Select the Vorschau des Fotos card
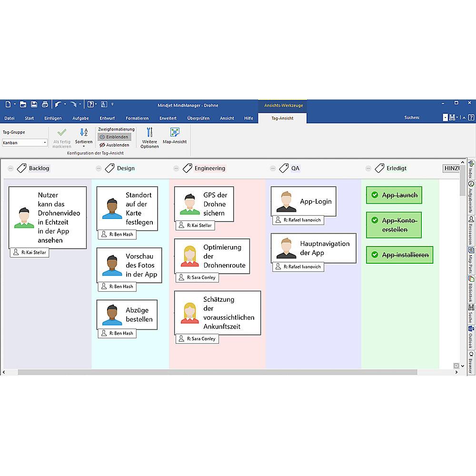Image resolution: width=476 pixels, height=476 pixels. [x=129, y=265]
